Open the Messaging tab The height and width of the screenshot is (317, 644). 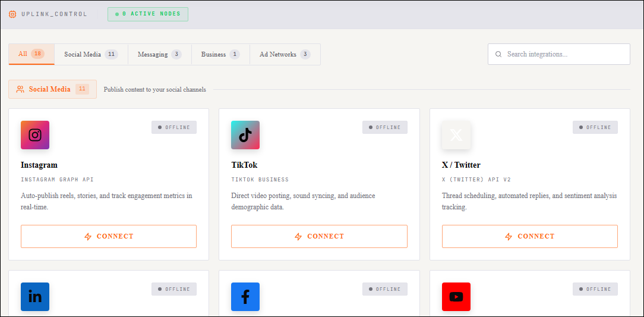[160, 54]
